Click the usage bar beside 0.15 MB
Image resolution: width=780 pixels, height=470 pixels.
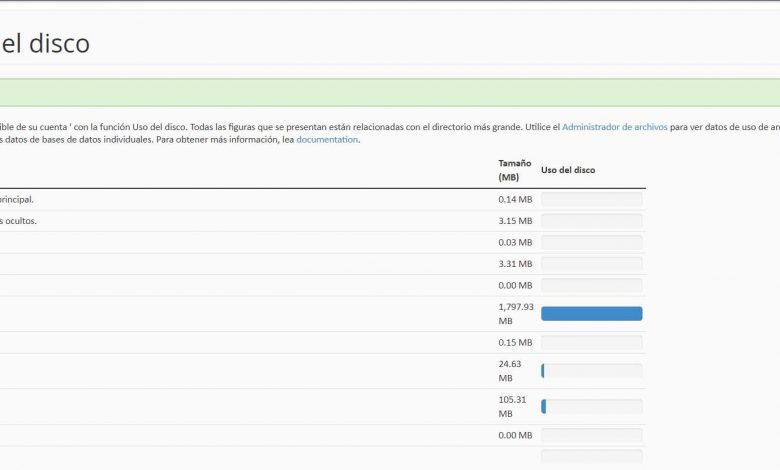pyautogui.click(x=591, y=343)
